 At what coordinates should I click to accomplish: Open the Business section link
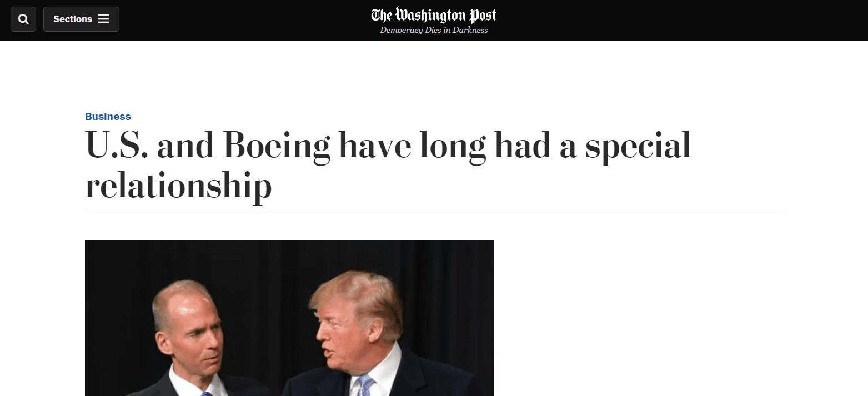(x=108, y=117)
